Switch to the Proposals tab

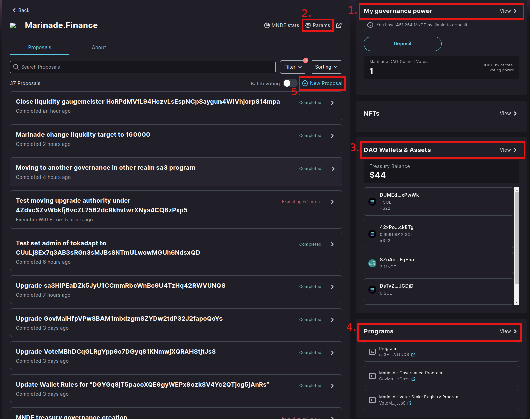(x=40, y=47)
